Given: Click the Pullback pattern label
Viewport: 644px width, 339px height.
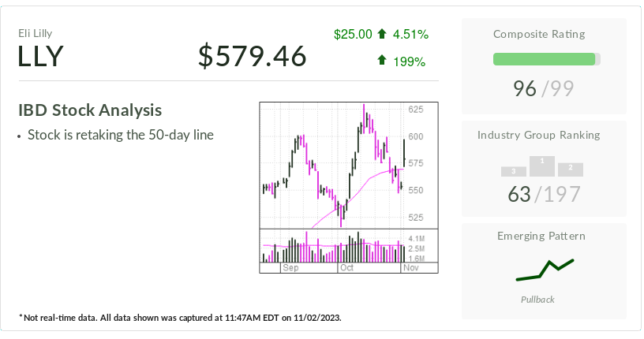Looking at the screenshot, I should click(537, 300).
